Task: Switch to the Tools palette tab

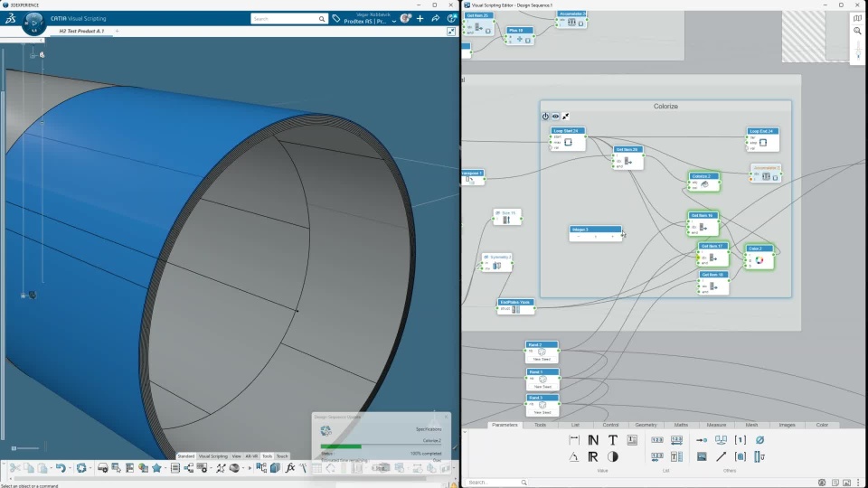Action: (541, 425)
